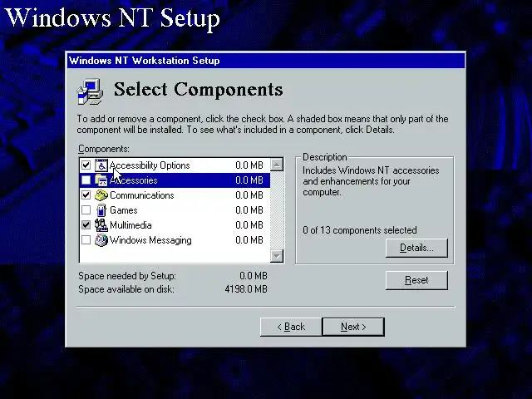Click the Windows NT Workstation Setup title bar

click(266, 61)
